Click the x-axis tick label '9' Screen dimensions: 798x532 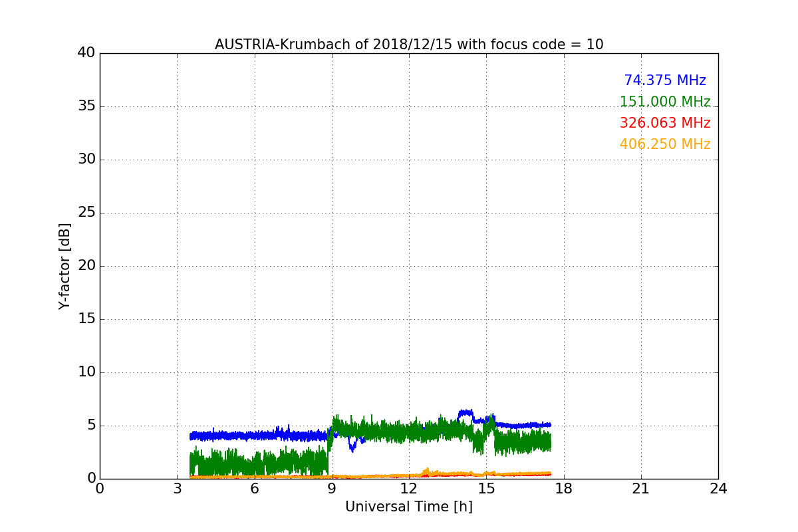pos(332,489)
